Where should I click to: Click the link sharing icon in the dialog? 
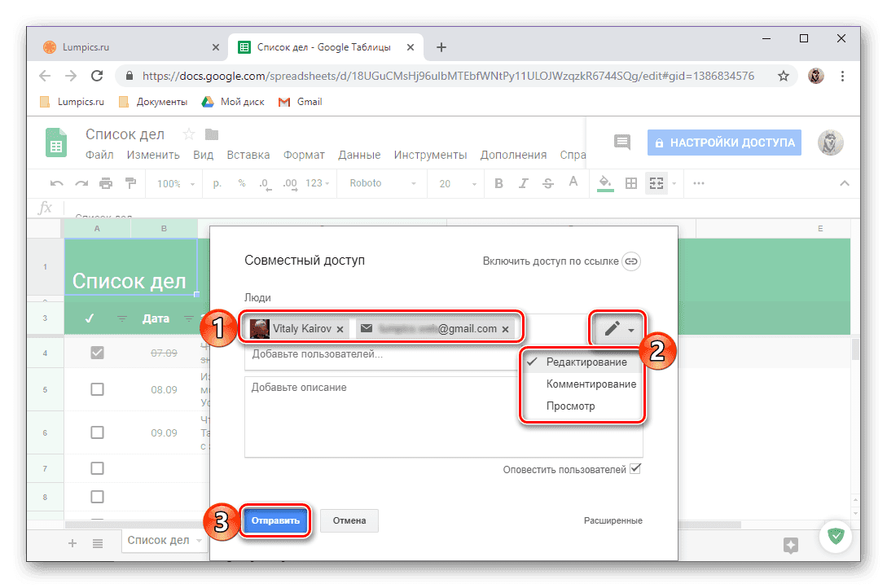coord(633,261)
